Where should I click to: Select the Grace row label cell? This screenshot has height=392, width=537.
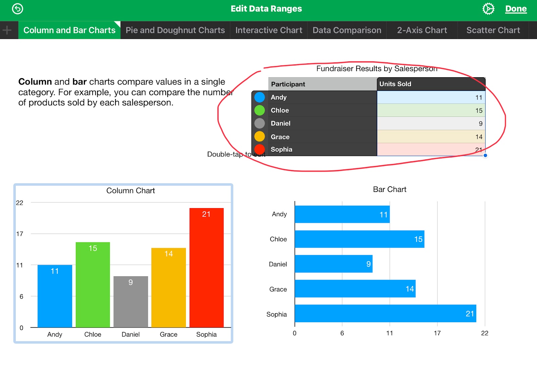(x=323, y=137)
